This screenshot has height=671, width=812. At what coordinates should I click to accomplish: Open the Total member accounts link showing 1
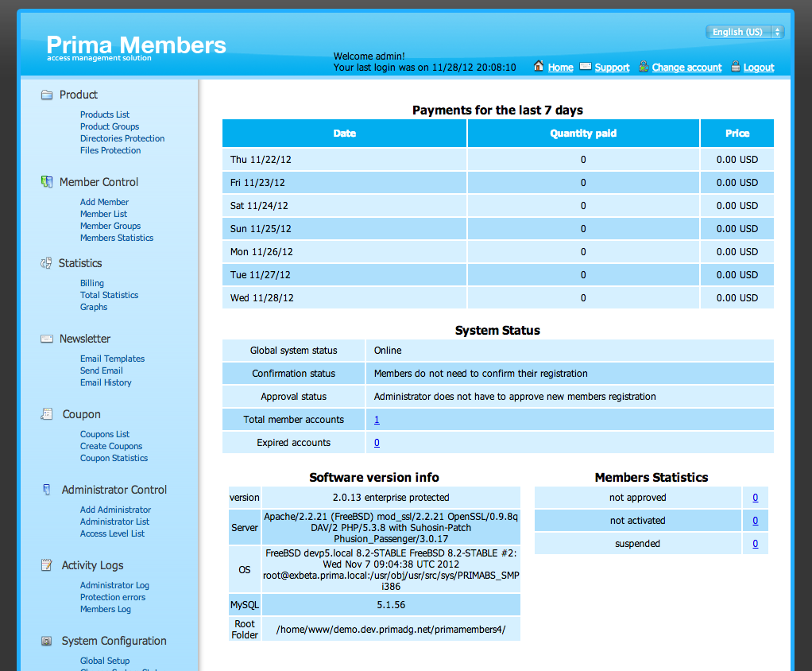click(x=376, y=419)
